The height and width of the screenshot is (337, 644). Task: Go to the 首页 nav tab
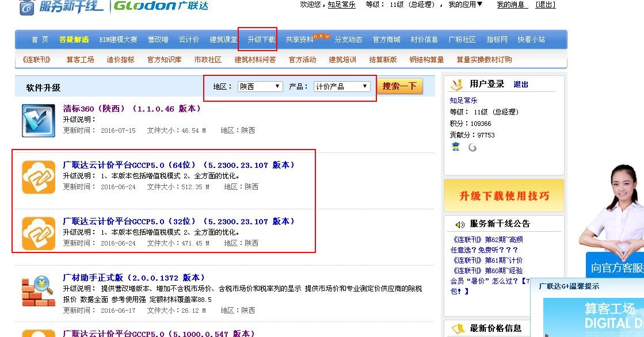(40, 40)
